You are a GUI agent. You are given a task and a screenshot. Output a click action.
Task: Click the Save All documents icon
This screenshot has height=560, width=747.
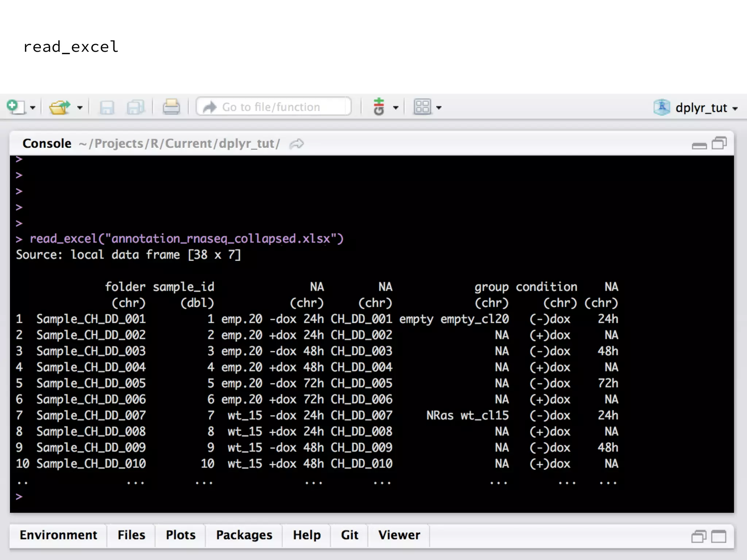pos(136,107)
